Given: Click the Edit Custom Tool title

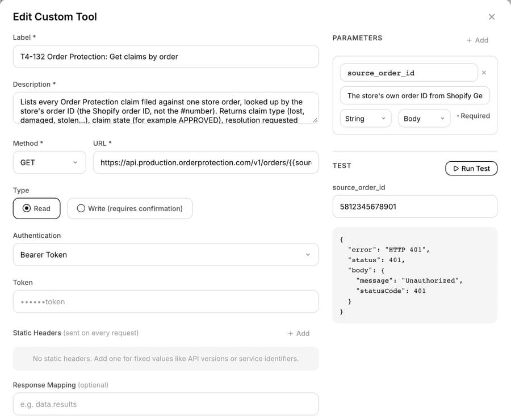Looking at the screenshot, I should 55,17.
